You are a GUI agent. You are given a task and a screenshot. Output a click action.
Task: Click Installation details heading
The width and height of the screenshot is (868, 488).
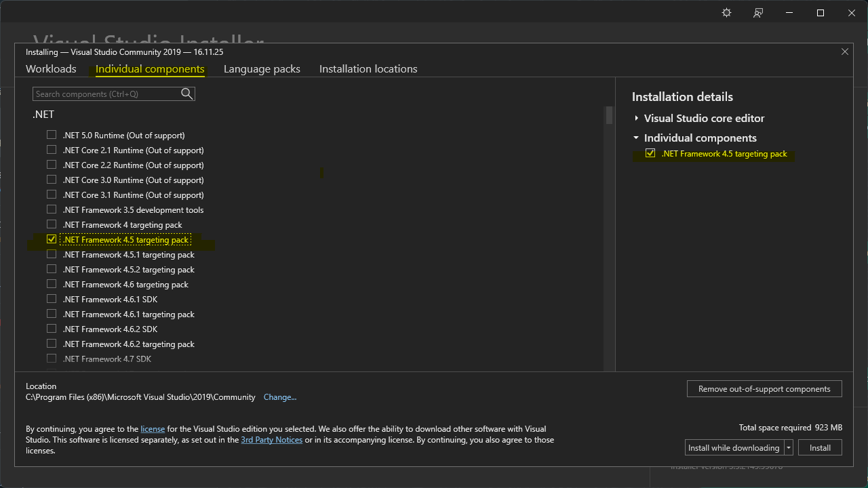[x=682, y=97]
